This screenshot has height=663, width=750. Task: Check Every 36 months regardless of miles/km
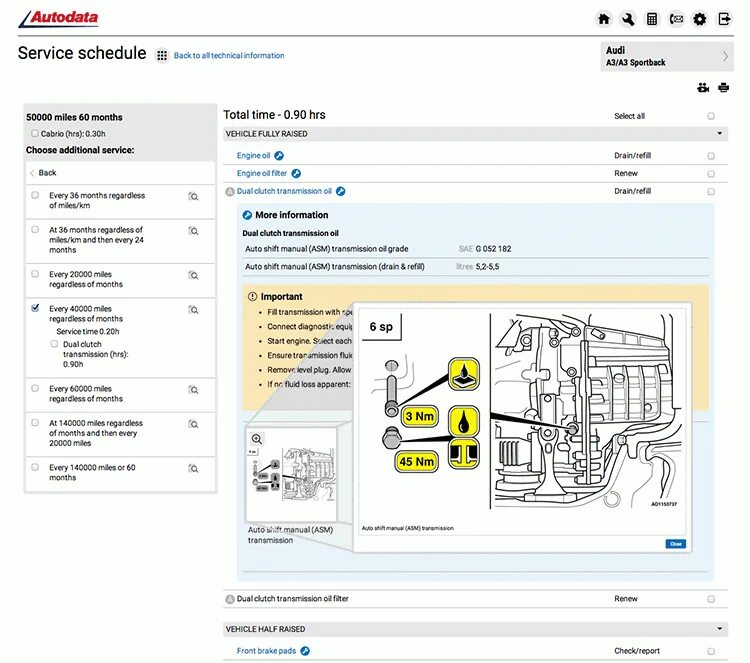(x=35, y=195)
